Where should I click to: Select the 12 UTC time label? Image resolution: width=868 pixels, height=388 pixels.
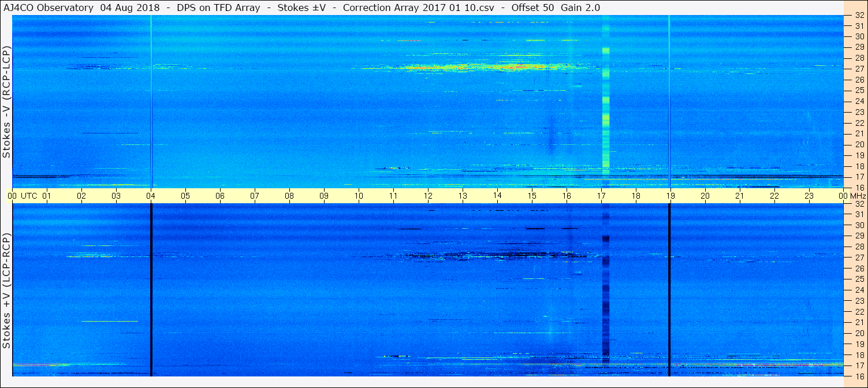click(428, 196)
